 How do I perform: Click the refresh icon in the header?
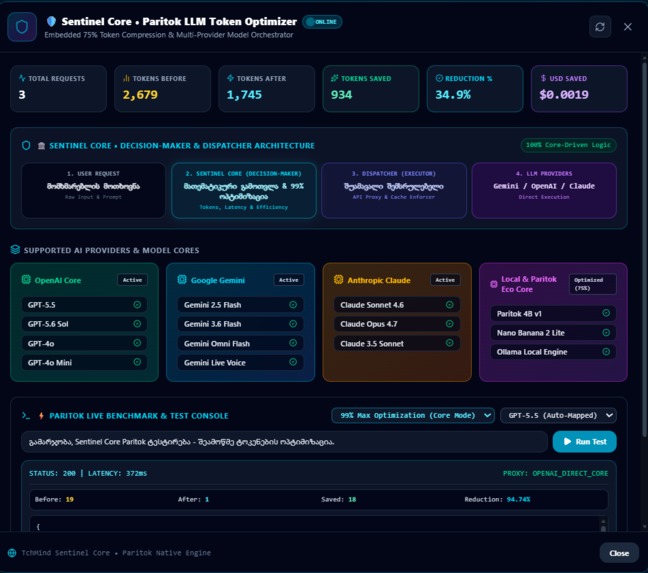pos(600,27)
